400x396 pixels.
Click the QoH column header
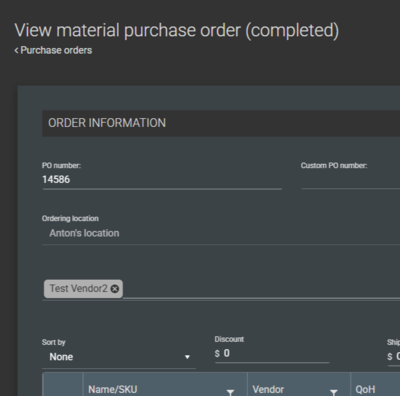pyautogui.click(x=365, y=389)
